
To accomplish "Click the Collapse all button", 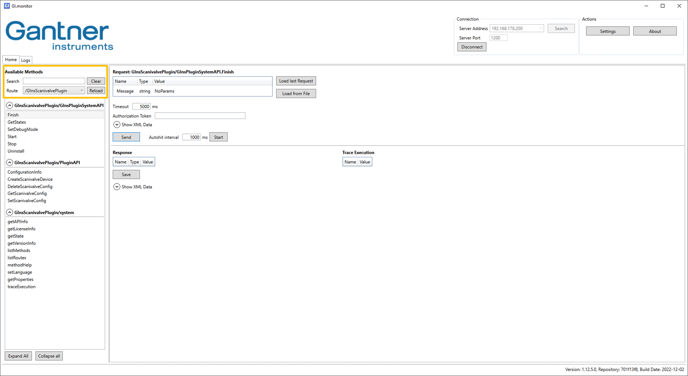I will [49, 356].
